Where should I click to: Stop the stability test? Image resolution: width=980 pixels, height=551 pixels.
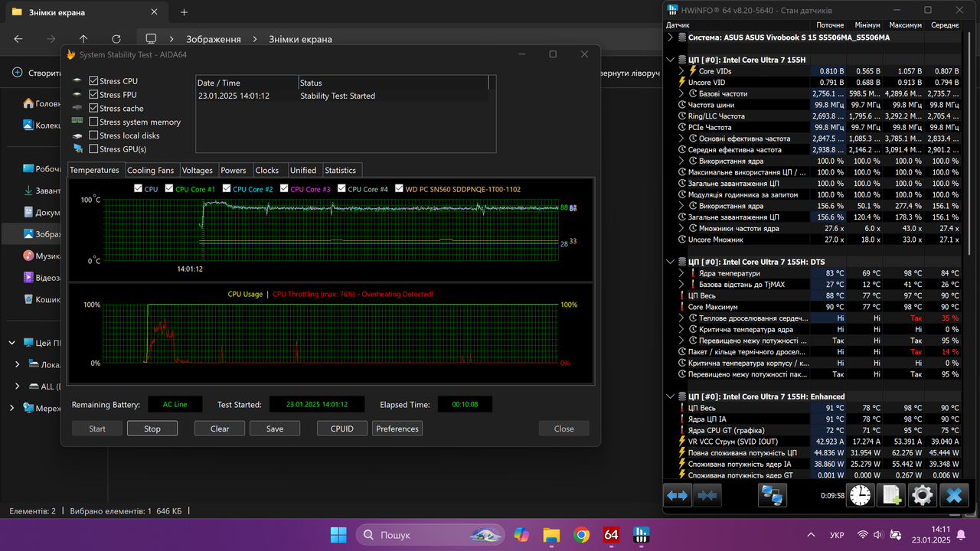[152, 429]
